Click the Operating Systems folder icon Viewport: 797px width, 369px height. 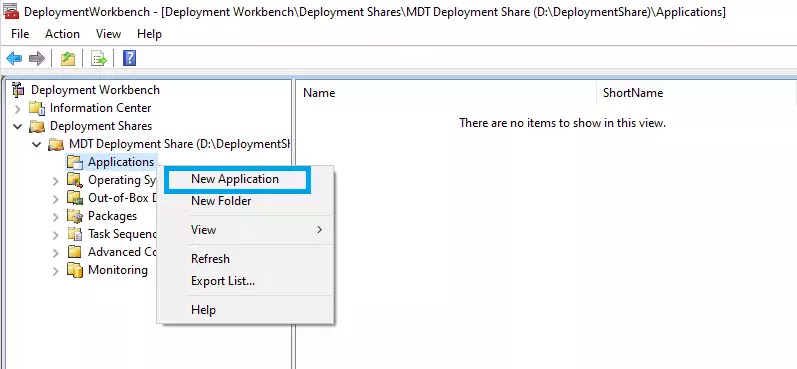tap(75, 180)
